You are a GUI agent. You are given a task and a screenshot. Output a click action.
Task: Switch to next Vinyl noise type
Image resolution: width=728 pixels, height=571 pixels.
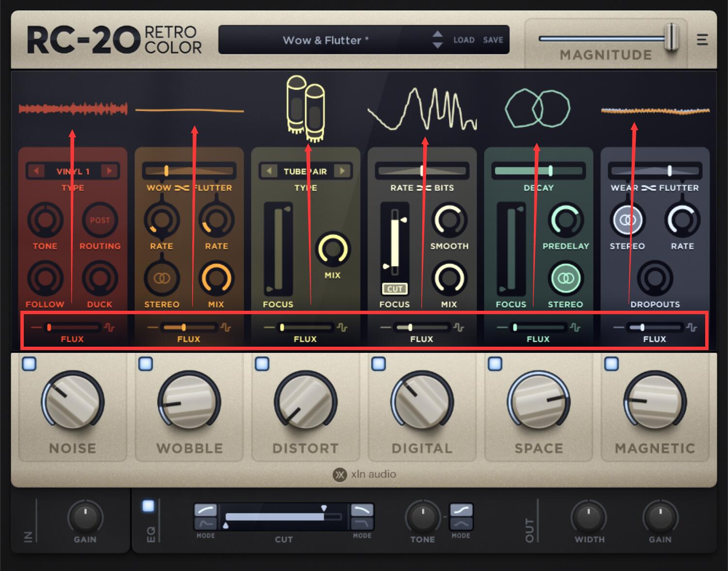coord(109,171)
